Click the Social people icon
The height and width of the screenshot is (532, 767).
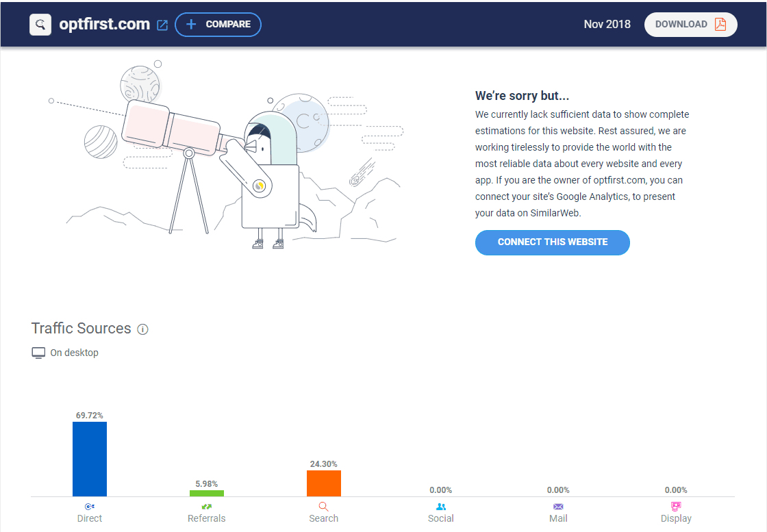[x=441, y=506]
